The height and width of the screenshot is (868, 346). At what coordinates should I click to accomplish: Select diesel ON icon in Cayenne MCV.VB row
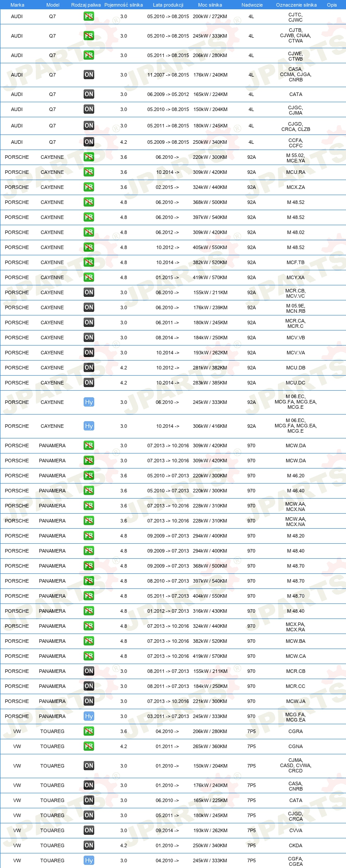[x=89, y=338]
